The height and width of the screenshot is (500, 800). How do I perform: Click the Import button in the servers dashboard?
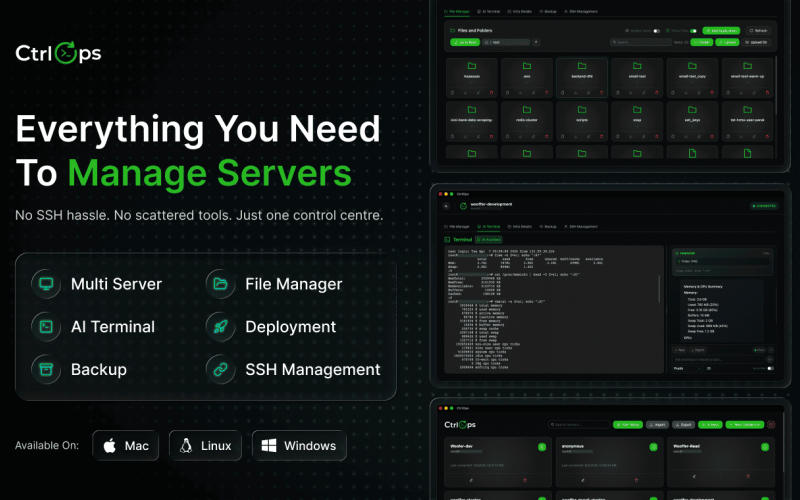(x=657, y=424)
